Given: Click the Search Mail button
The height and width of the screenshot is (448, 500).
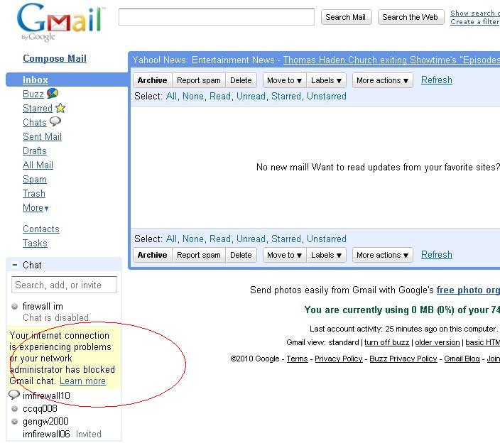Looking at the screenshot, I should 346,17.
